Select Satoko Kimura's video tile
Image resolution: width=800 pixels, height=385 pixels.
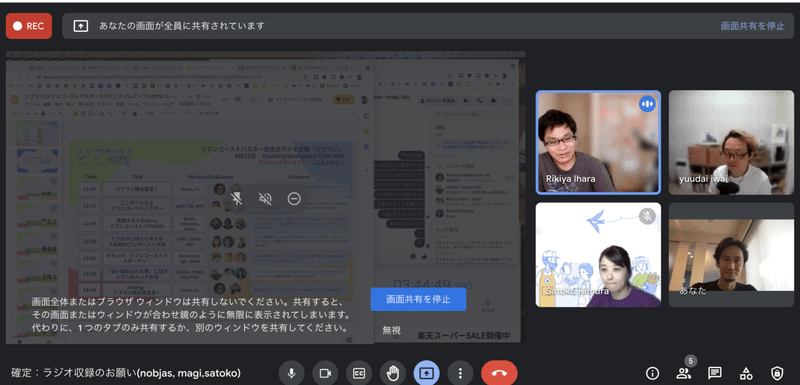pyautogui.click(x=598, y=255)
